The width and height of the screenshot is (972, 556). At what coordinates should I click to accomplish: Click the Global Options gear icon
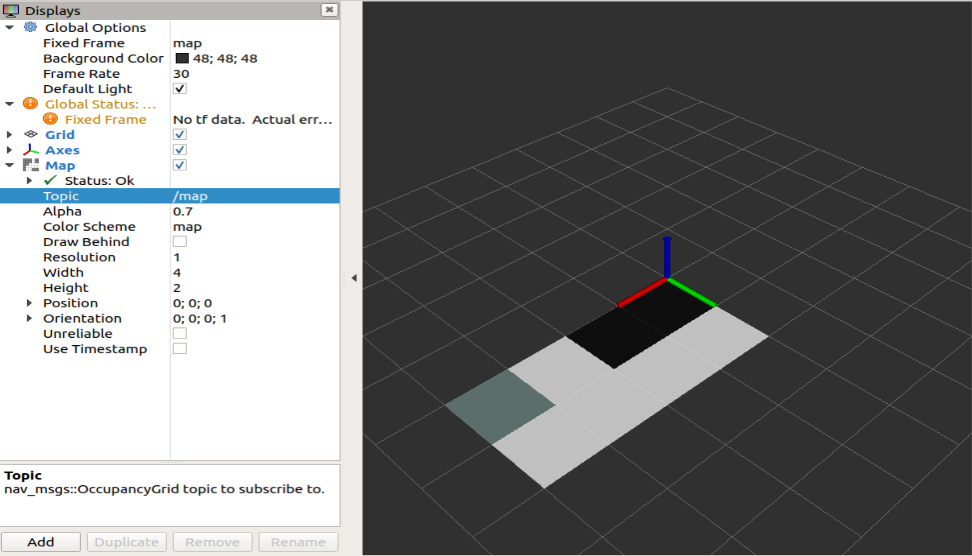click(30, 27)
